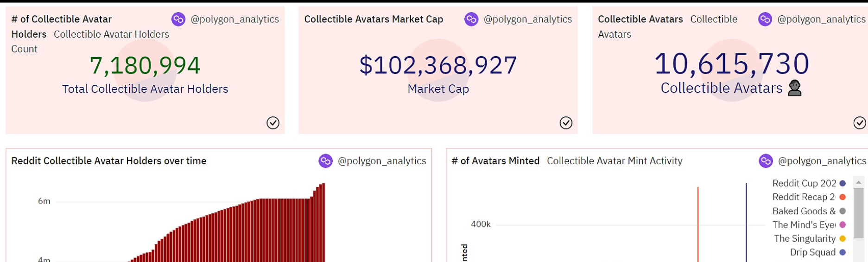
Task: Open the Collectible Avatars Market Cap title
Action: (374, 19)
